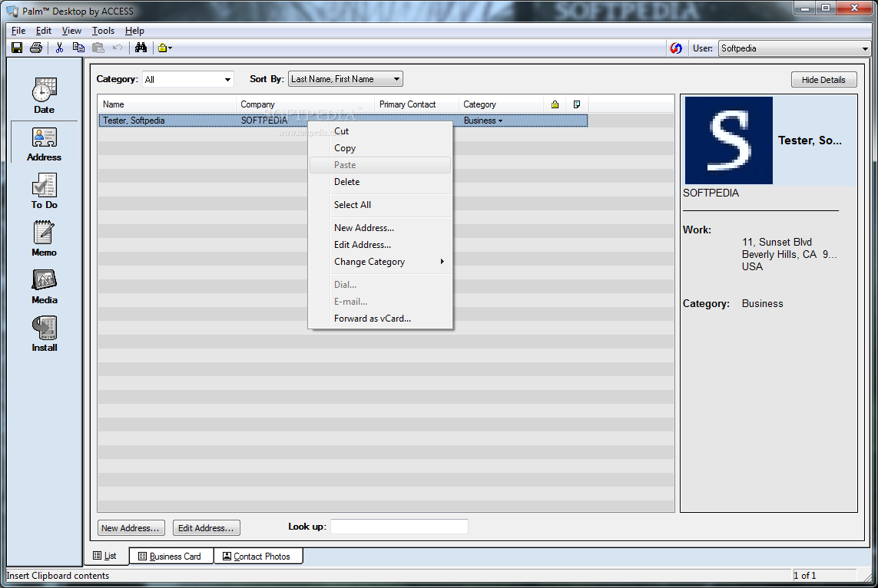Click the note column header icon
Image resolution: width=878 pixels, height=588 pixels.
click(x=577, y=104)
